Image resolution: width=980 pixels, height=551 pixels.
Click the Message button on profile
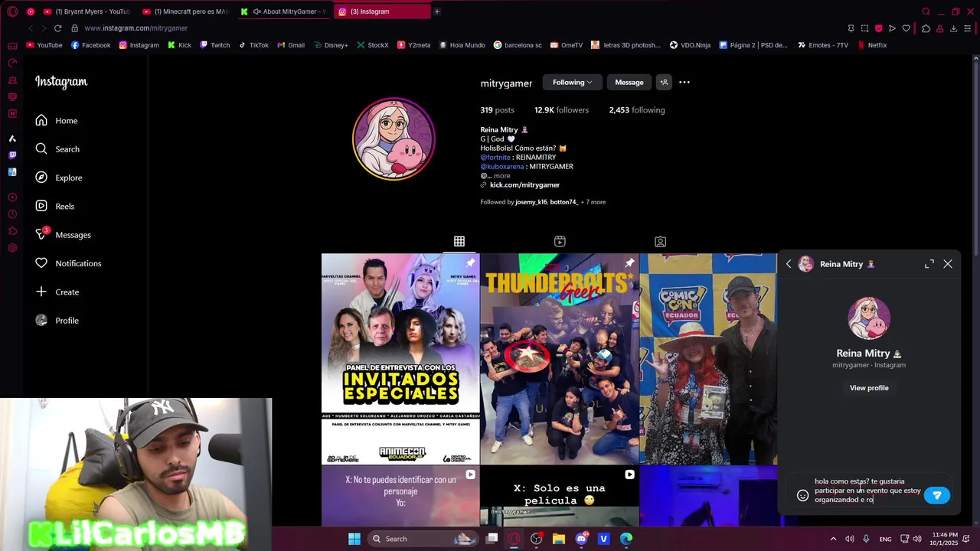629,82
